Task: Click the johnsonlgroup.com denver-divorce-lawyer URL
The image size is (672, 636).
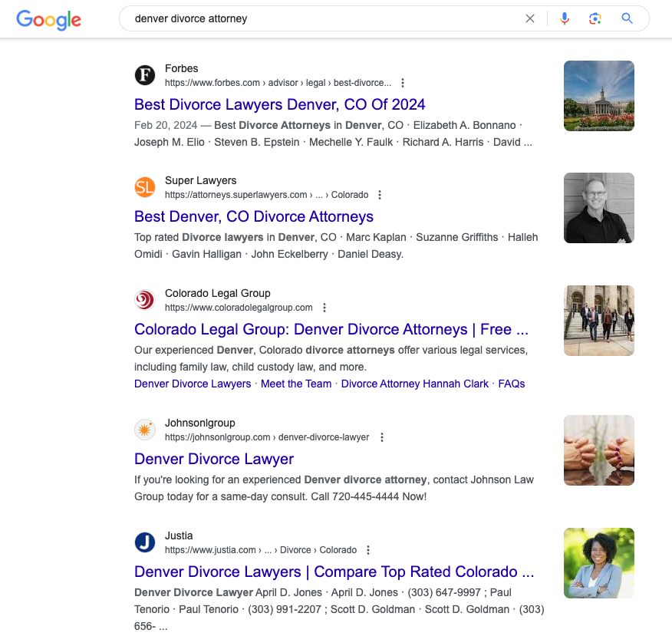Action: pos(267,437)
